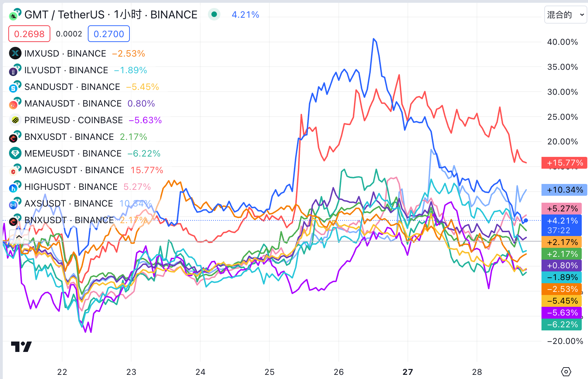The image size is (588, 379).
Task: Select the MAGICUSDT Binance legend entry
Action: [x=74, y=170]
